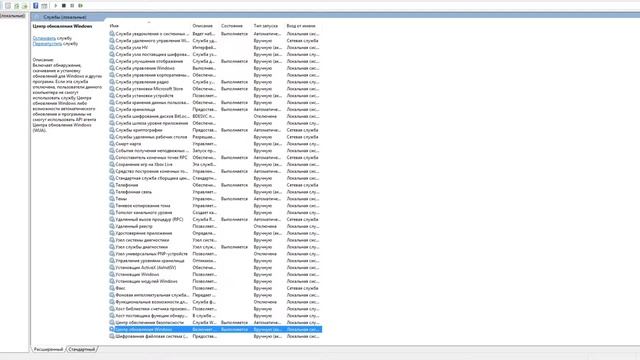Screen dimensions: 640x360
Task: Click the gear icon beside Смарт-карта
Action: click(112, 144)
